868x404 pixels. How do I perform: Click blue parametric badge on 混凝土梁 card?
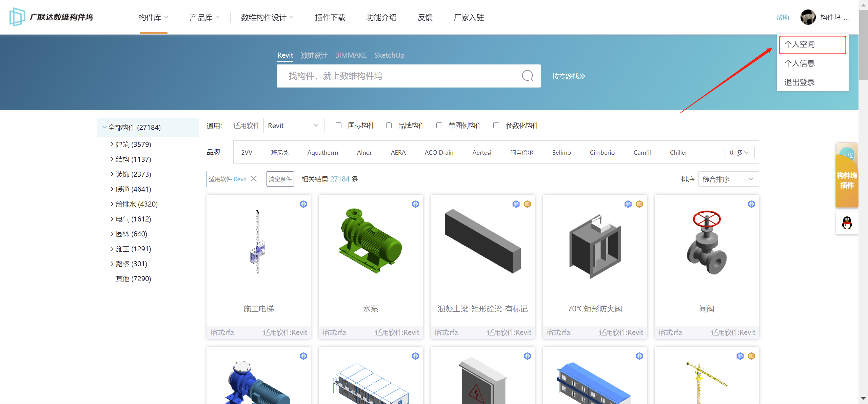point(516,204)
